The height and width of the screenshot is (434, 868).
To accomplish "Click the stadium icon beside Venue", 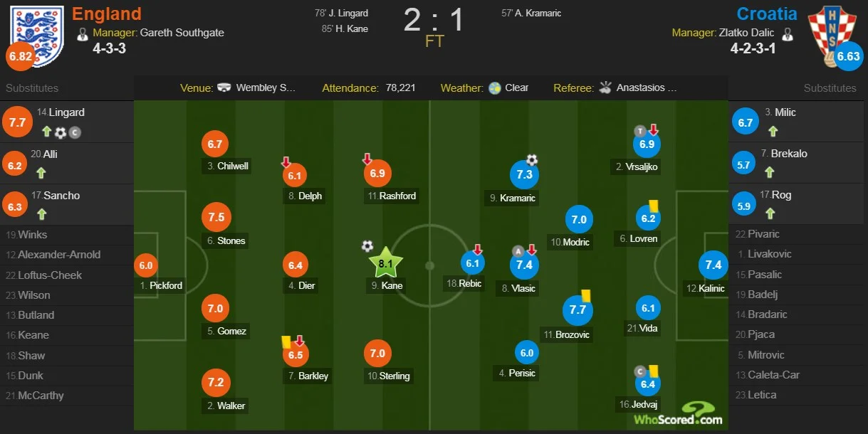I will pos(224,88).
